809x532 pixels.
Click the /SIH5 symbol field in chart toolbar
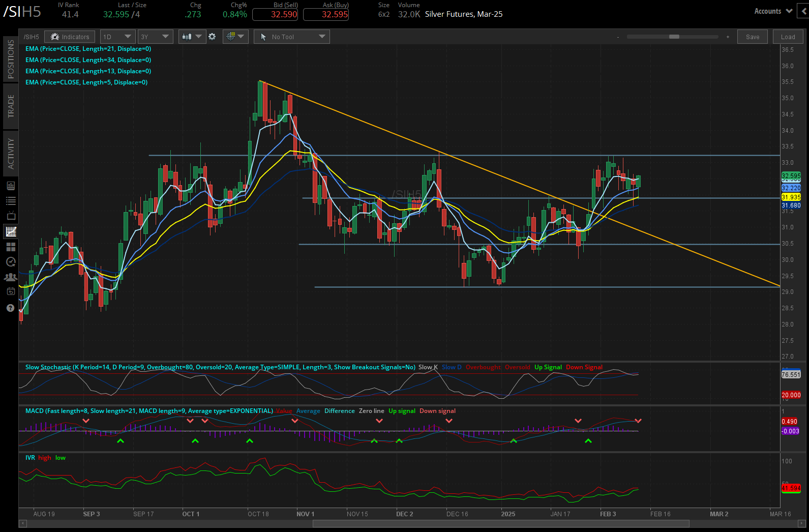click(31, 37)
